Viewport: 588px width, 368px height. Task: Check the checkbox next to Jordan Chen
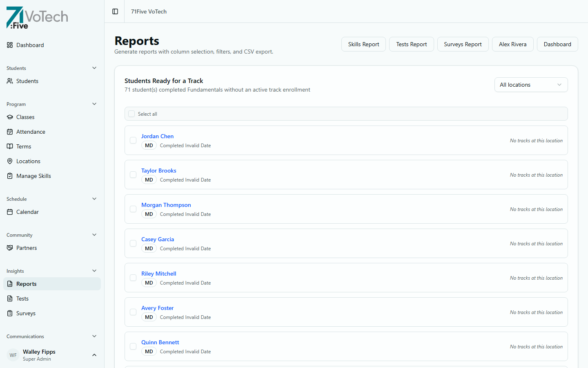tap(133, 140)
